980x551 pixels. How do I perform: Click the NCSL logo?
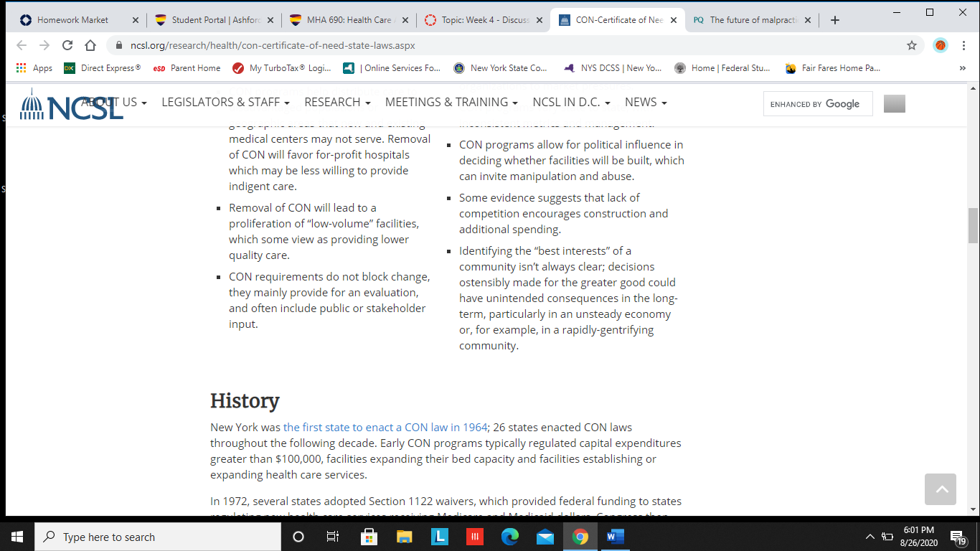pos(72,104)
